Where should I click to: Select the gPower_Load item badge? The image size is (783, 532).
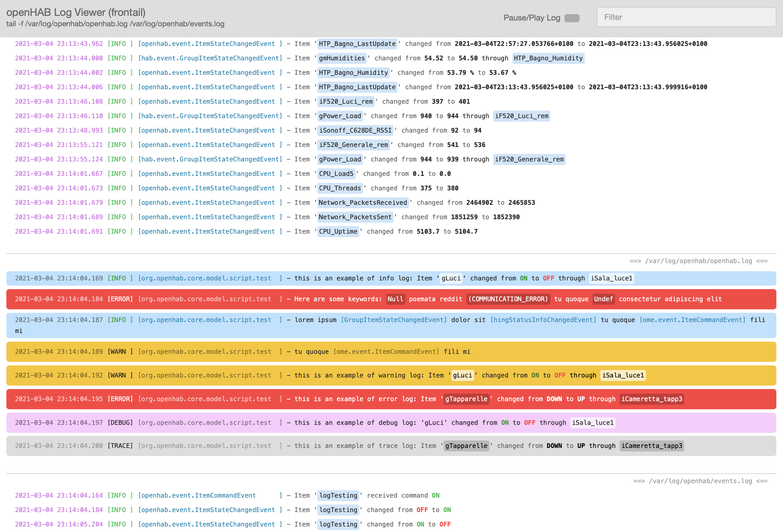coord(340,116)
